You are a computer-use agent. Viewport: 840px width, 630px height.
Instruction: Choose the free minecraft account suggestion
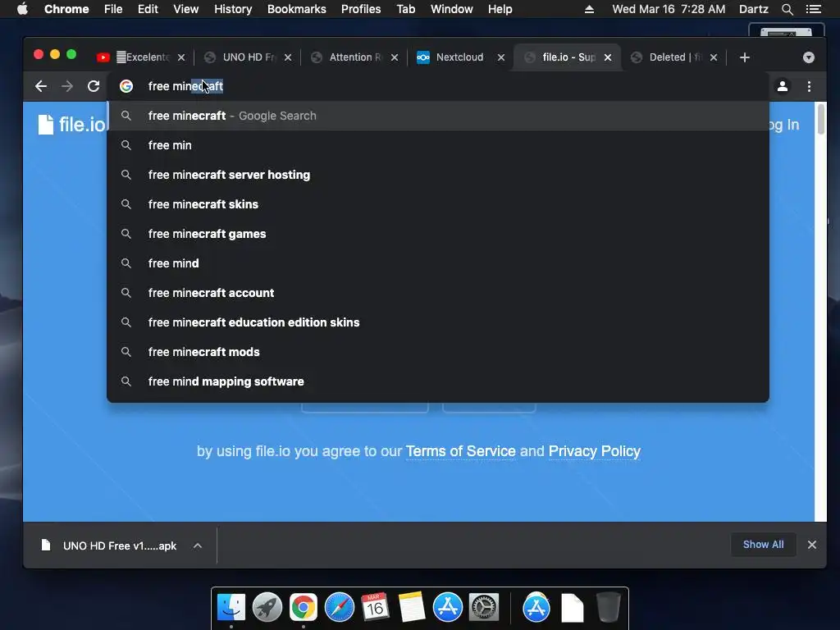coord(438,293)
